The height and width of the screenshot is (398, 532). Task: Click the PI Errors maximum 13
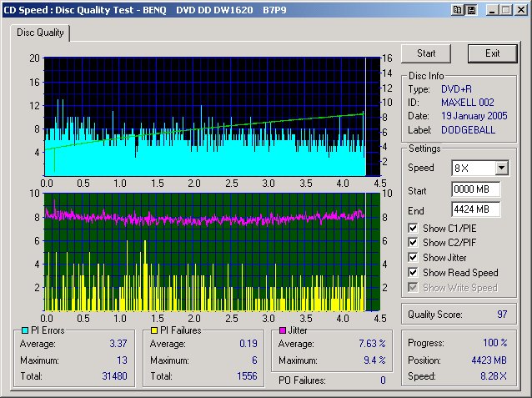pyautogui.click(x=122, y=360)
